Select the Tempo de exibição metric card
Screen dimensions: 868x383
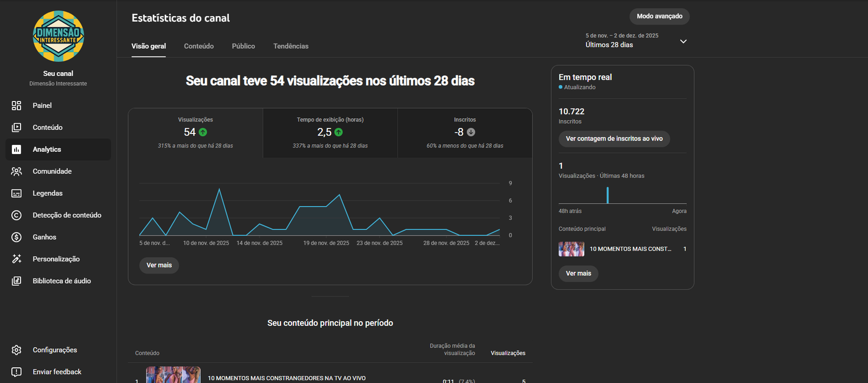tap(330, 133)
